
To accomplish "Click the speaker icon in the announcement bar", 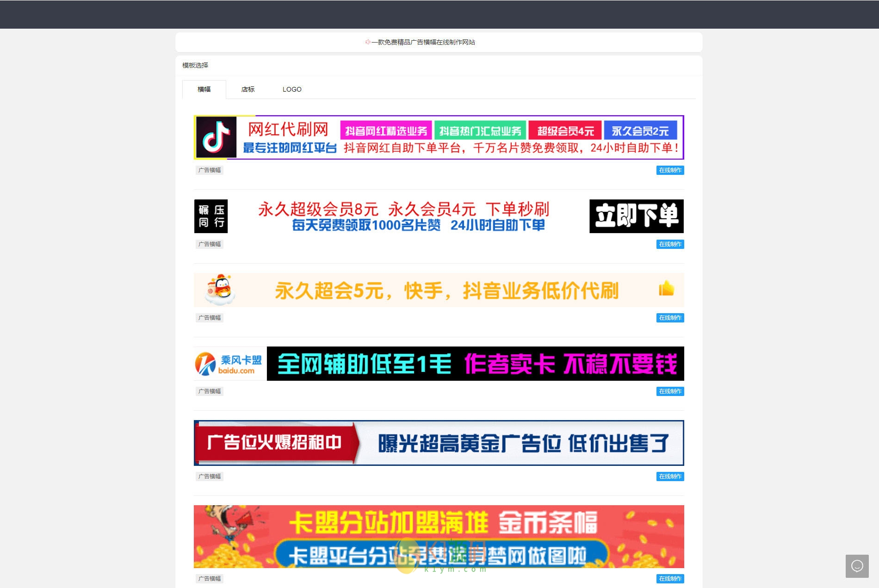I will (x=368, y=42).
